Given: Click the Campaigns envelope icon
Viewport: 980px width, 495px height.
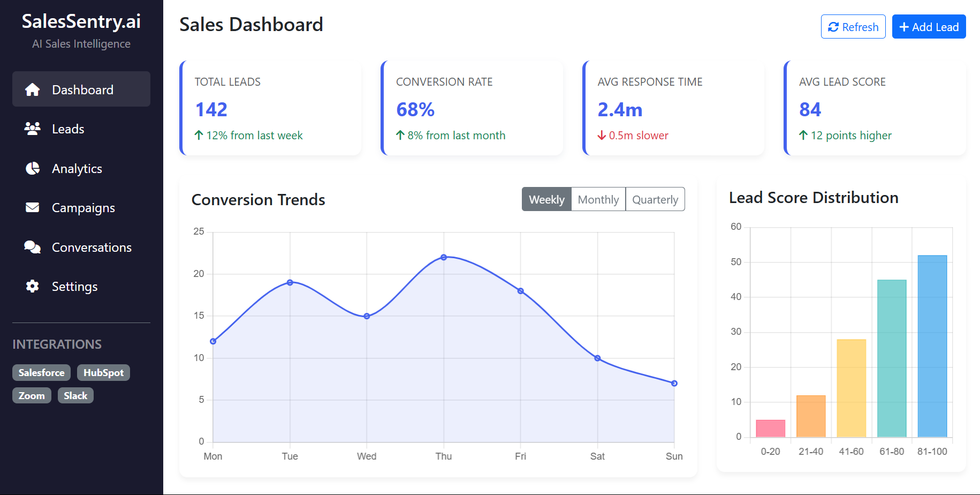Looking at the screenshot, I should tap(33, 207).
